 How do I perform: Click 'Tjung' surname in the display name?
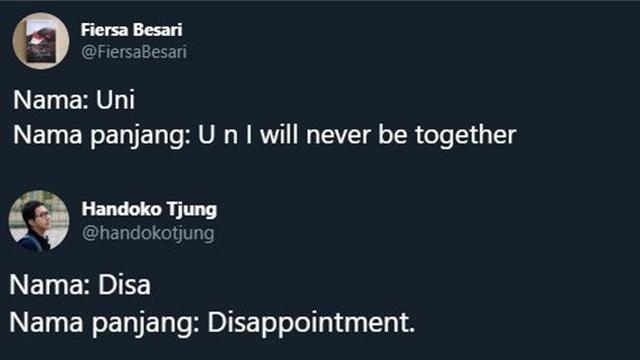[x=192, y=210]
